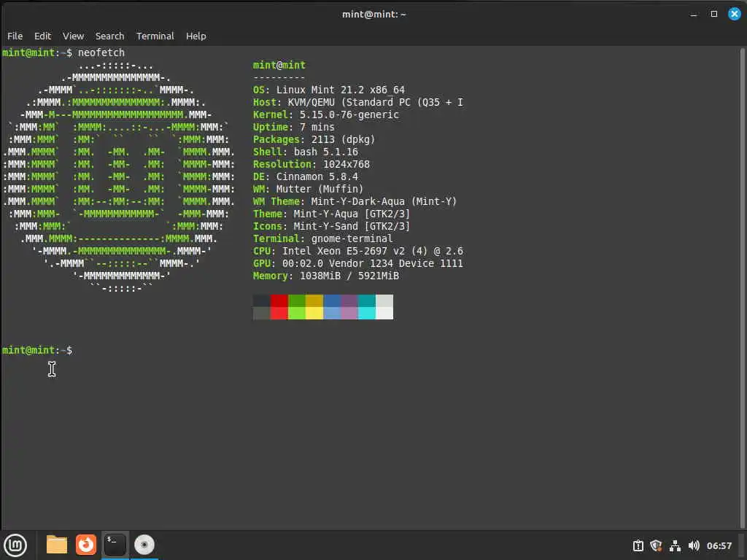
Task: Click the cyan color block in palette
Action: pyautogui.click(x=367, y=313)
